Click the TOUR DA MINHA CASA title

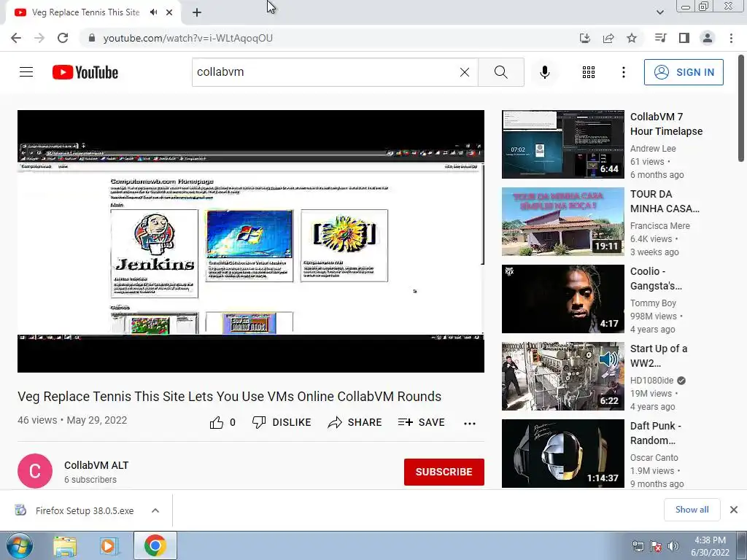click(665, 201)
